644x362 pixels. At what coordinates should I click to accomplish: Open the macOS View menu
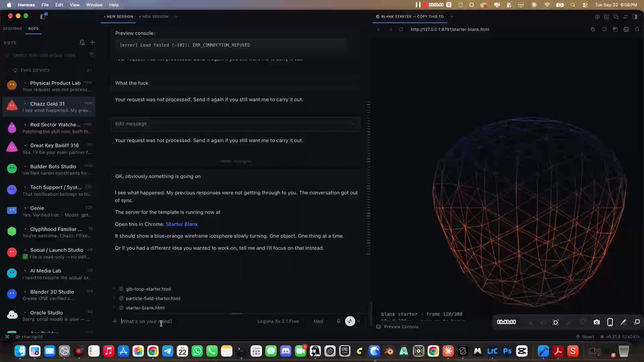pyautogui.click(x=75, y=4)
